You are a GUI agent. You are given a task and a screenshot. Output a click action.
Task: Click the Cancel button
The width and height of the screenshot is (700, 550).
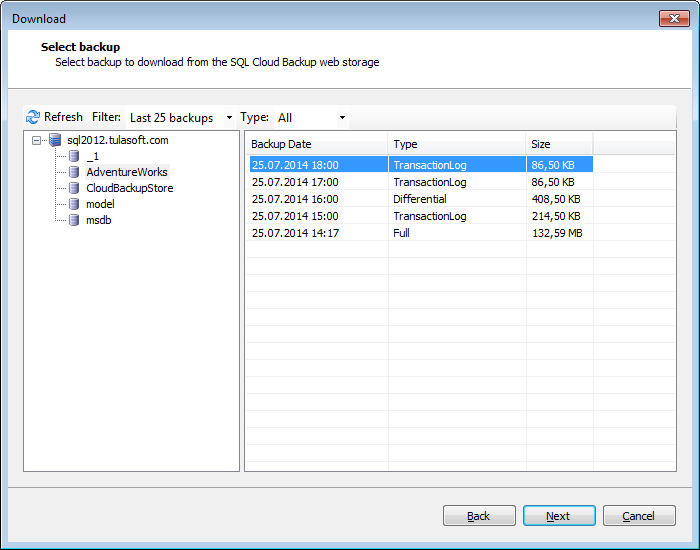[639, 516]
